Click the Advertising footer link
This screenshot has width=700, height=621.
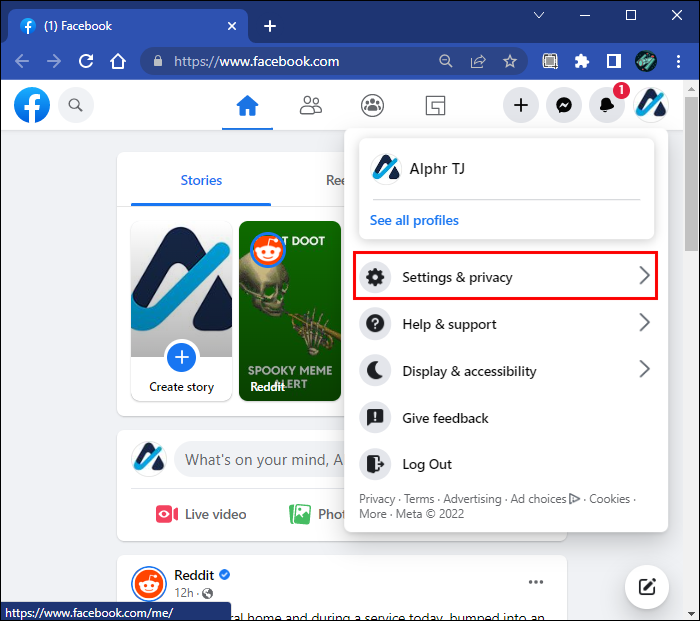coord(472,499)
